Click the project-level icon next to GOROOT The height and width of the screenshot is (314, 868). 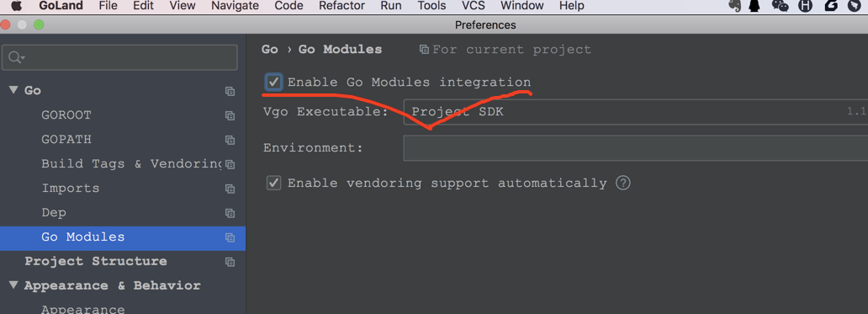(230, 115)
